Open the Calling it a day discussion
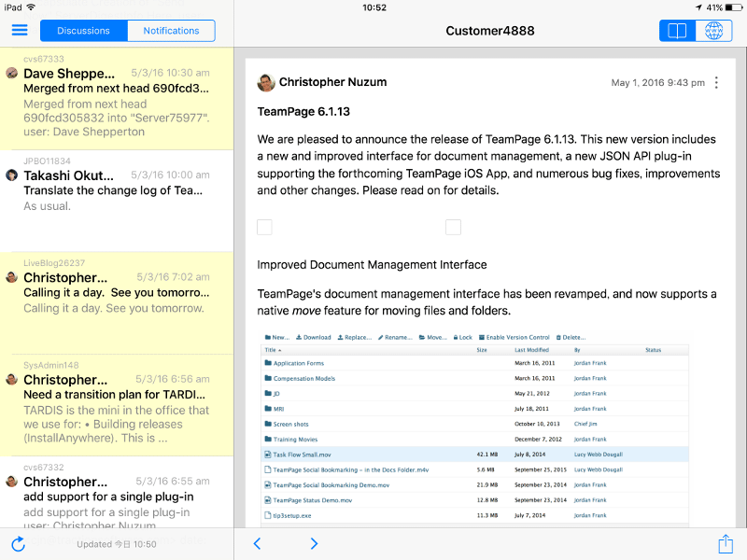747x560 pixels. [117, 302]
